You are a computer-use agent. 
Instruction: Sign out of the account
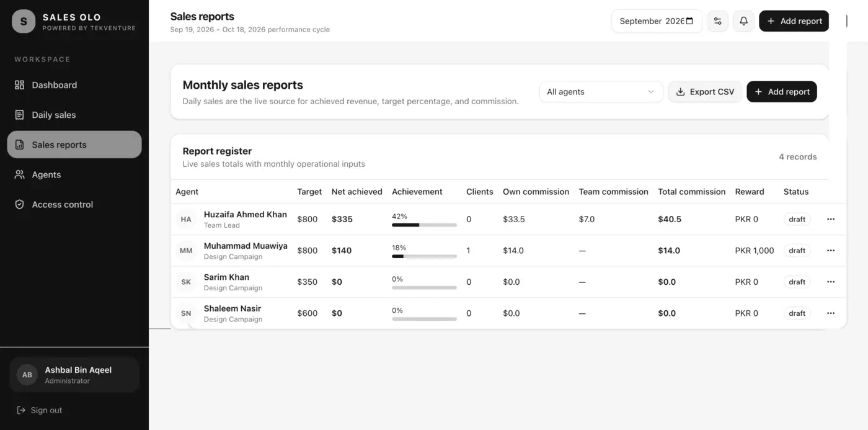[x=40, y=410]
